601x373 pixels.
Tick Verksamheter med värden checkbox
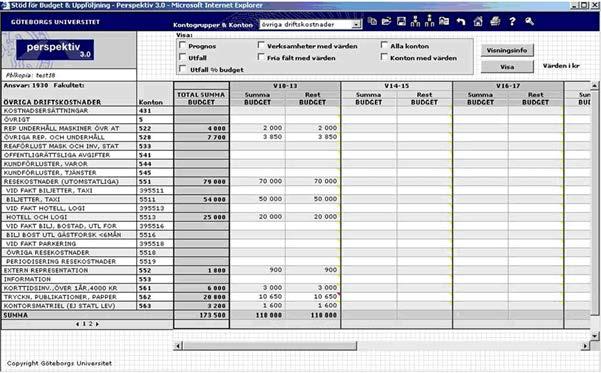point(261,45)
